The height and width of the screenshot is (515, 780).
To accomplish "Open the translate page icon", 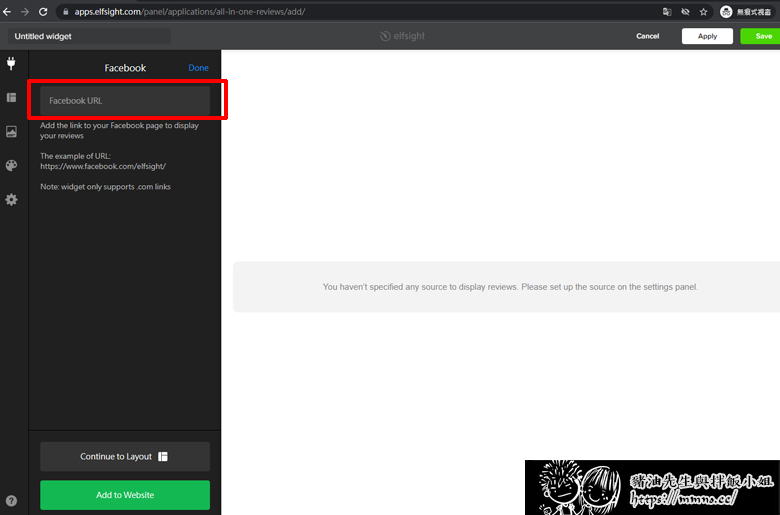I will [x=667, y=12].
